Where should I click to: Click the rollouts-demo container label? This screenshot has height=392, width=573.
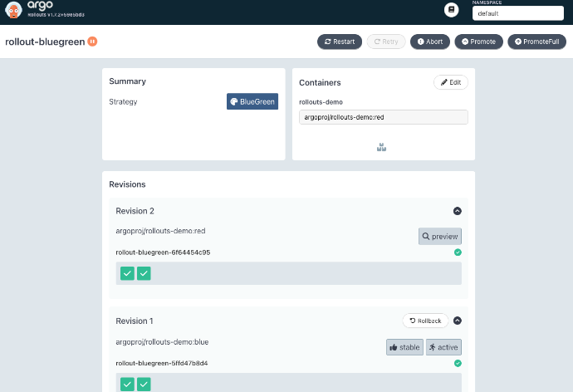(x=321, y=102)
